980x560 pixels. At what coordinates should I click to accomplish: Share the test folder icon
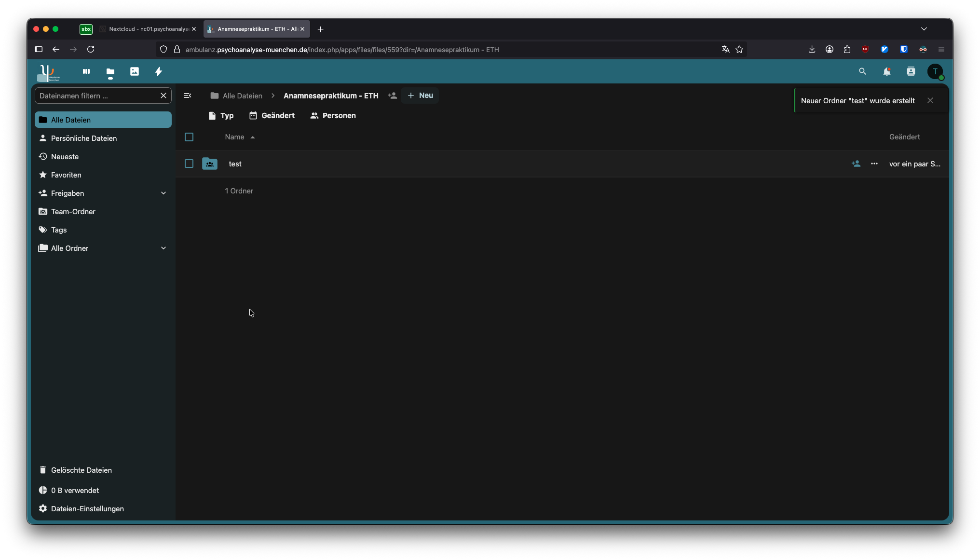[x=856, y=164]
